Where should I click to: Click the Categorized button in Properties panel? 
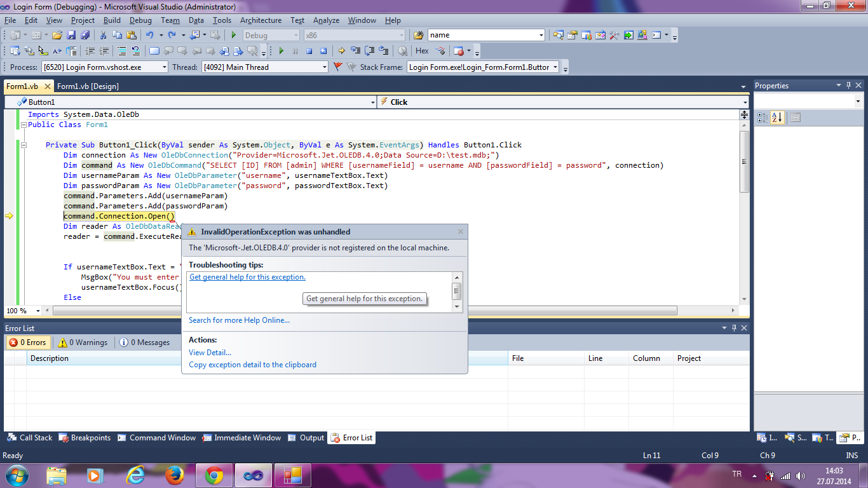763,117
